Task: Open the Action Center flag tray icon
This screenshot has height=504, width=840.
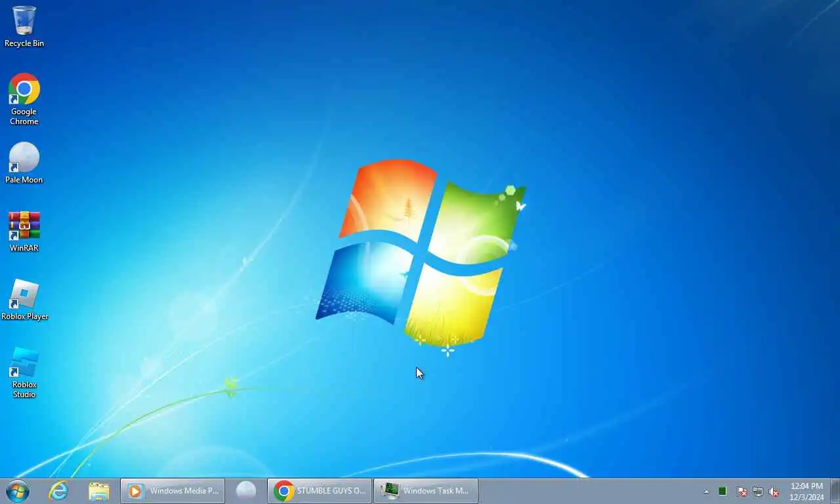Action: pos(742,492)
